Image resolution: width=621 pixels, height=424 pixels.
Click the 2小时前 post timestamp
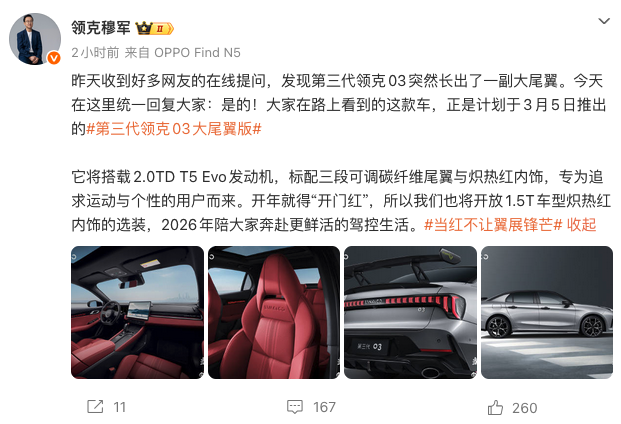pos(95,53)
